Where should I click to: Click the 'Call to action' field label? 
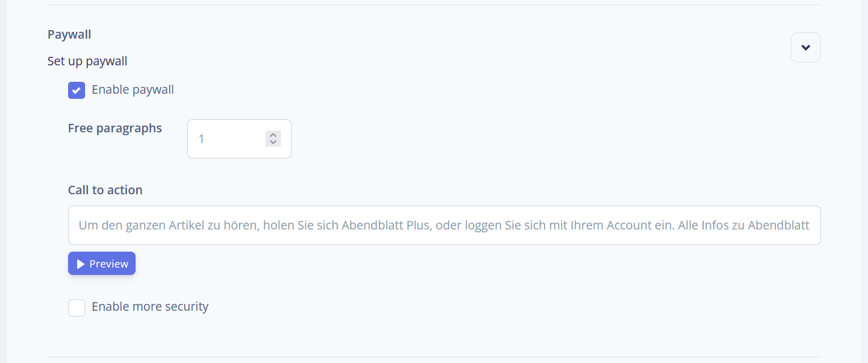pyautogui.click(x=105, y=190)
